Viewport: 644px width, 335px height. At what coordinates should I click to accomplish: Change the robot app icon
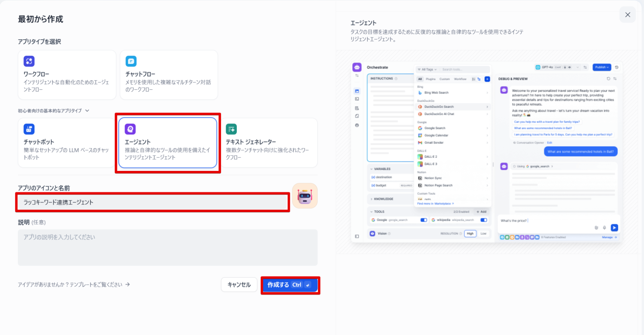point(305,196)
